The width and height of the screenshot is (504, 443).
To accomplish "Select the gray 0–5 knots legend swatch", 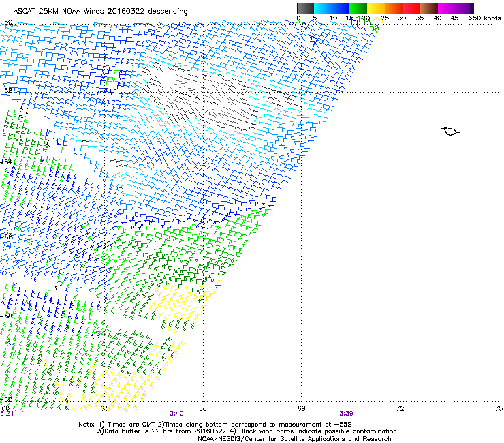I will (x=305, y=8).
